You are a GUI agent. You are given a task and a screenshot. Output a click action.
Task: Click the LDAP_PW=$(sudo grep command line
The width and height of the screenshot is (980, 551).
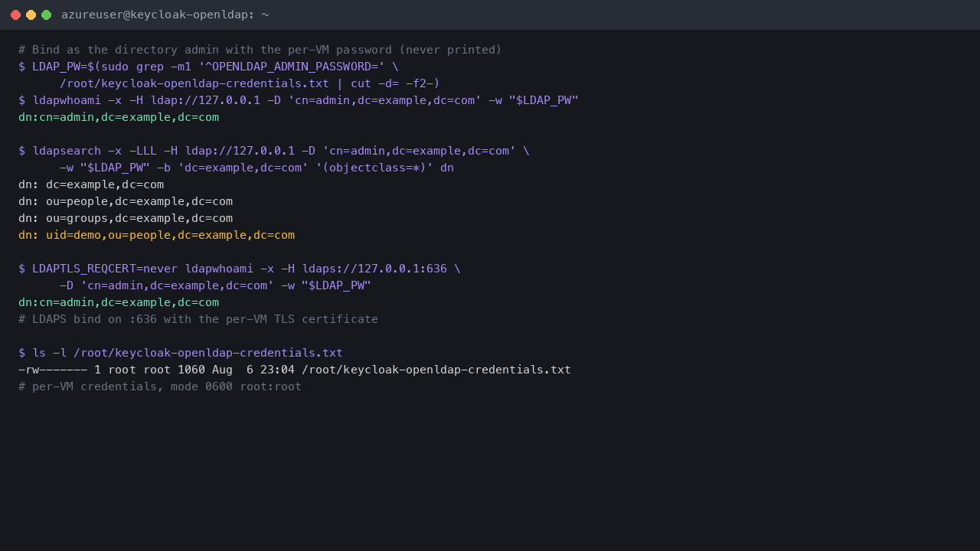208,67
